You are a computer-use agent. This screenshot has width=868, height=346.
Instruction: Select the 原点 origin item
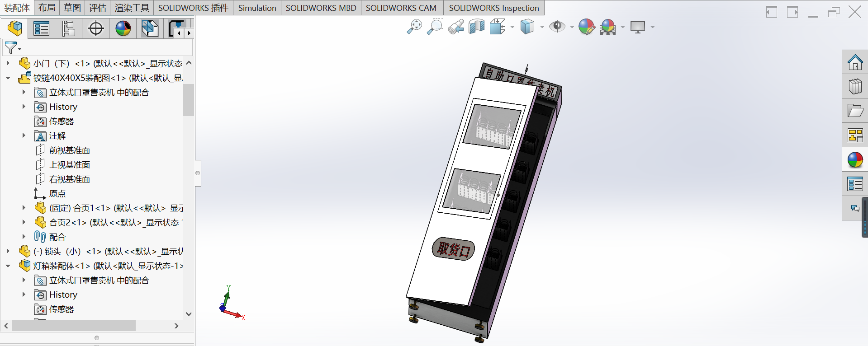tap(57, 193)
